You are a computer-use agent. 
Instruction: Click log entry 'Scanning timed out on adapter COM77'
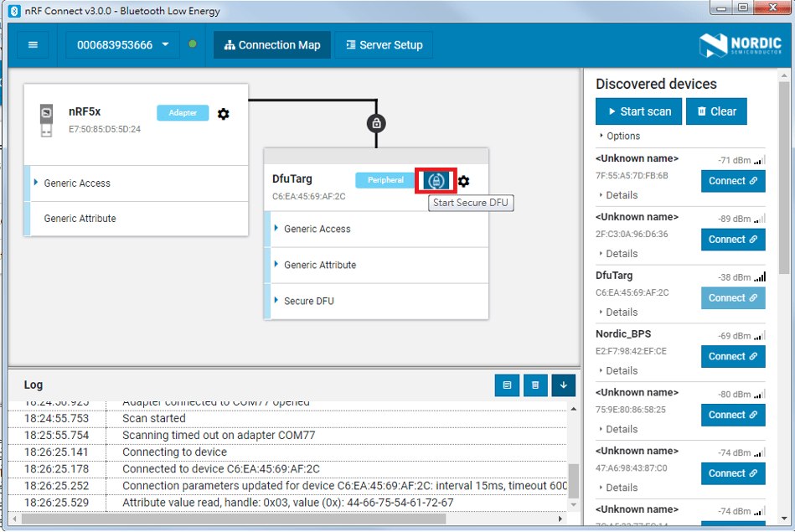219,435
